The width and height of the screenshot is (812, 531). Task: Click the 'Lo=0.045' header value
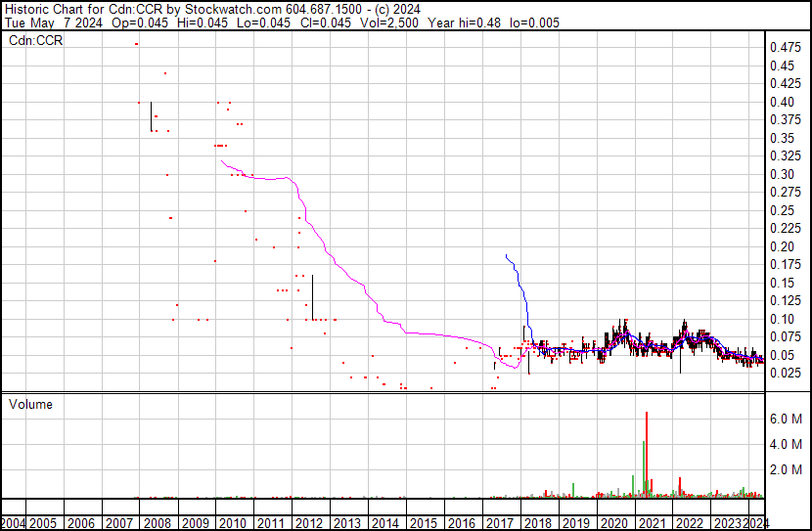pyautogui.click(x=263, y=22)
